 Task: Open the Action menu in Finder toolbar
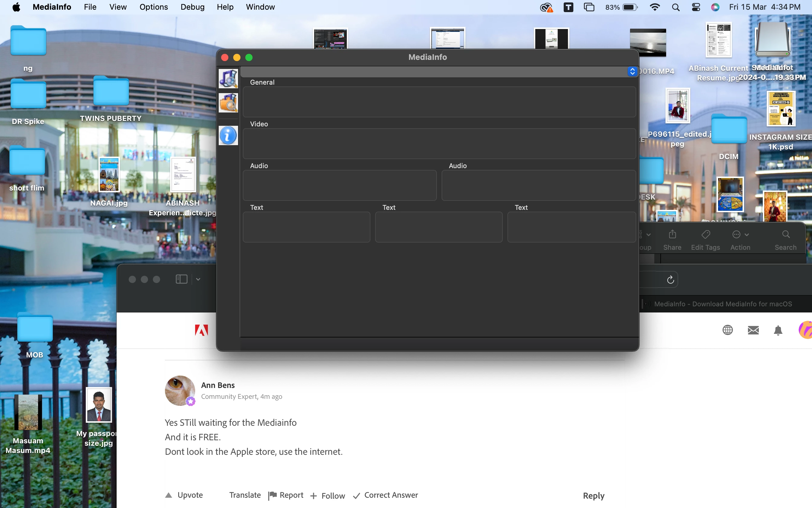740,240
